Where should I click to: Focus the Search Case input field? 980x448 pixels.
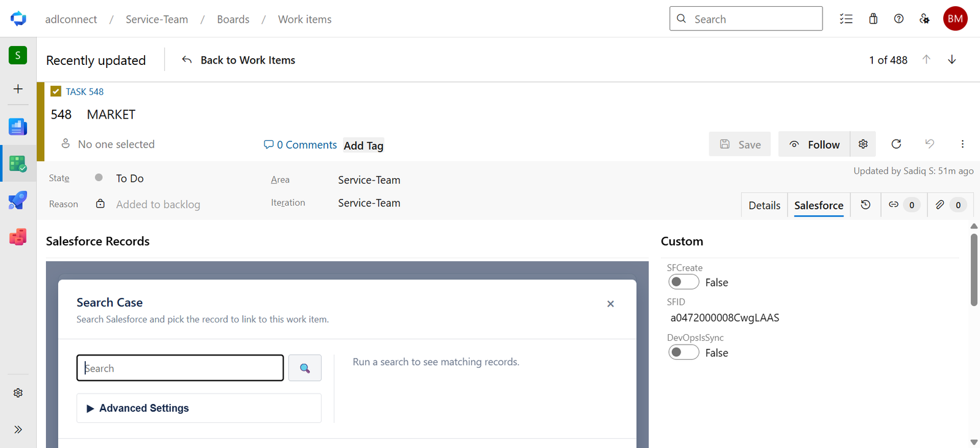click(x=180, y=368)
